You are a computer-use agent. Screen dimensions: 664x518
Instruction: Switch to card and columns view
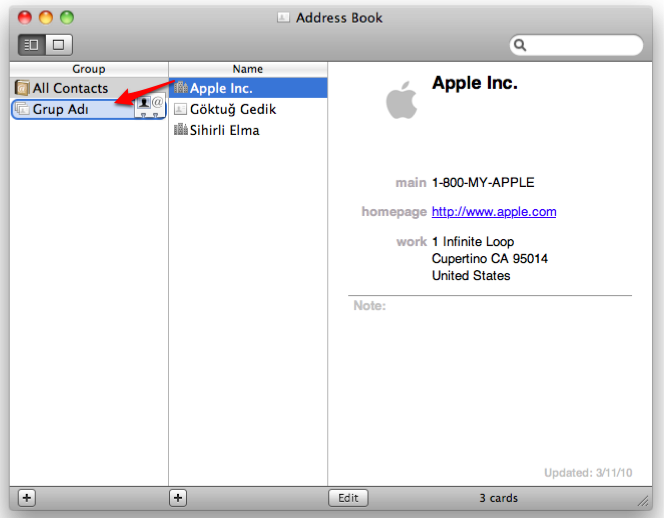30,45
